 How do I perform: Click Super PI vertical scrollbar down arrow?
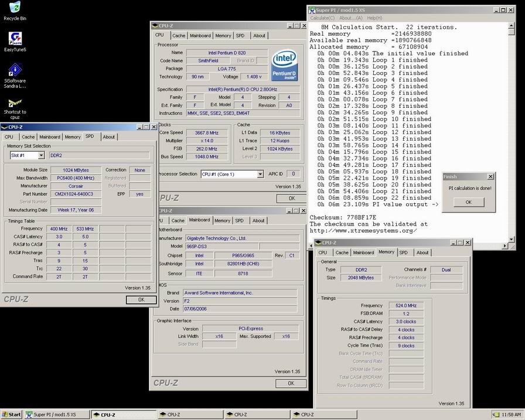(511, 239)
